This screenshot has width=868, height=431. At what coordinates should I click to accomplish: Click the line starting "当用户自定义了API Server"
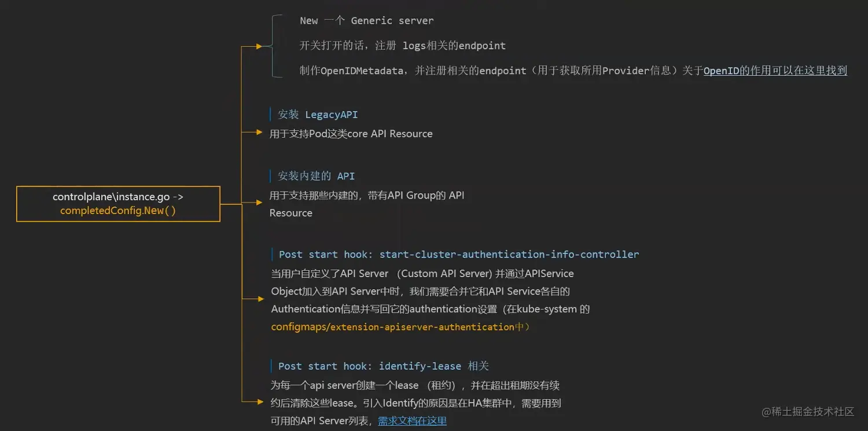(x=422, y=273)
